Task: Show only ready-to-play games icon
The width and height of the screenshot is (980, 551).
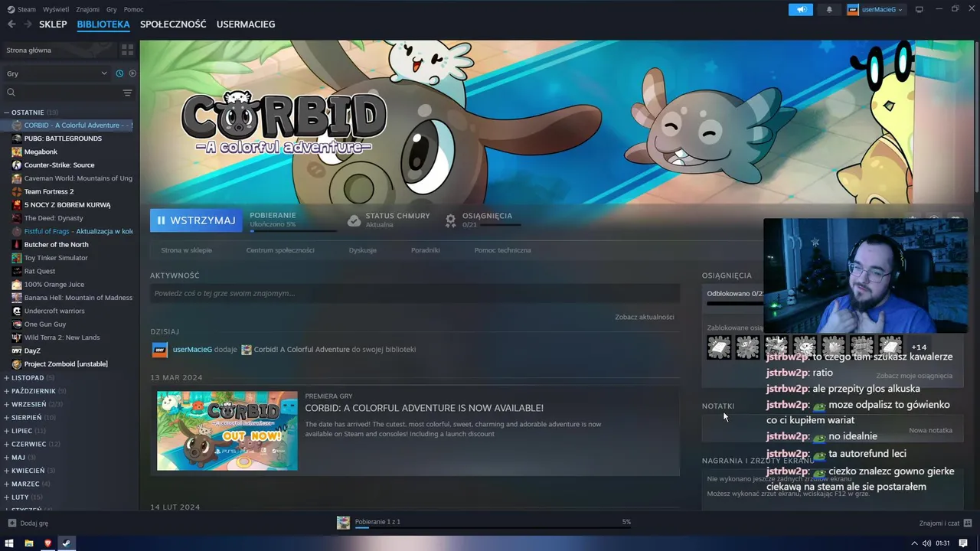Action: tap(132, 73)
